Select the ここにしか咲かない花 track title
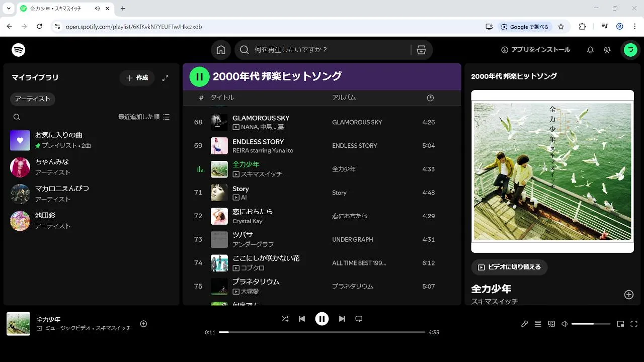This screenshot has height=362, width=644. pos(266,258)
